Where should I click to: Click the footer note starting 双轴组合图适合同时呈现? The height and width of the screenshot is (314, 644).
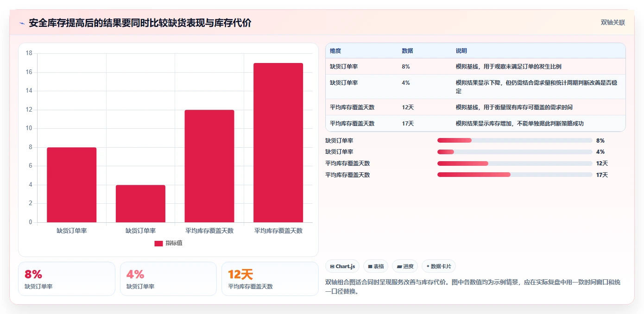click(473, 287)
